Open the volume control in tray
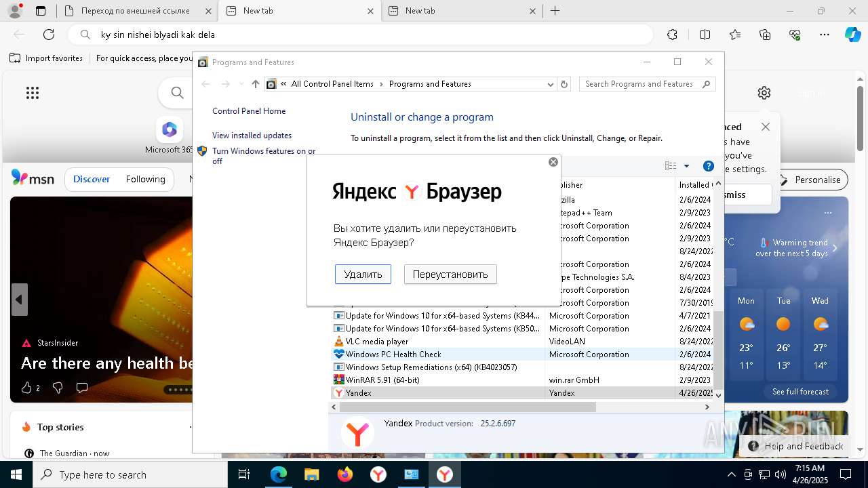The width and height of the screenshot is (868, 488). click(780, 474)
